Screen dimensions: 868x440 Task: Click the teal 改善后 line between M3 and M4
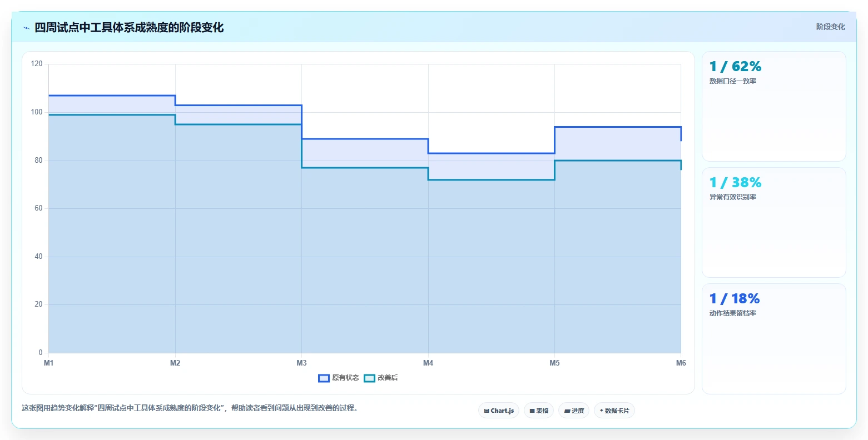click(x=365, y=168)
